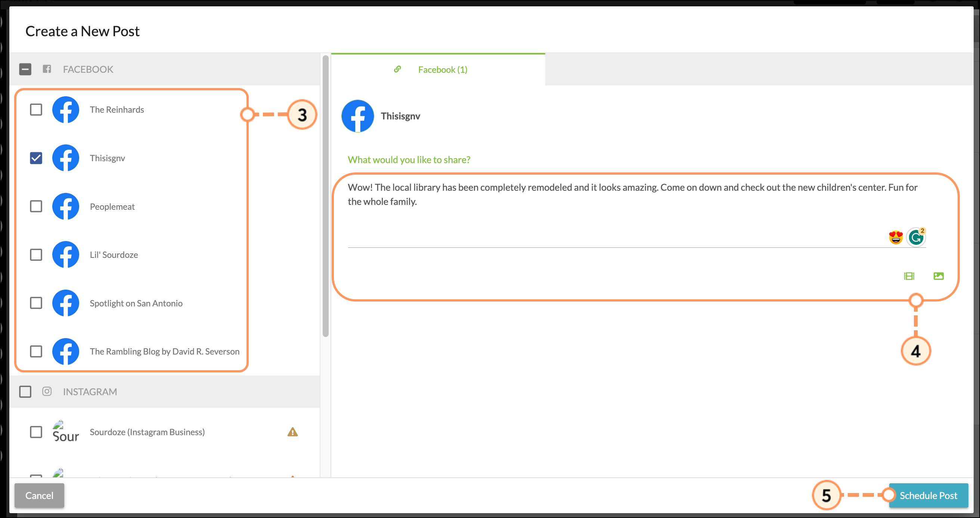Click the Instagram logo in the section header
The image size is (980, 518).
tap(47, 391)
